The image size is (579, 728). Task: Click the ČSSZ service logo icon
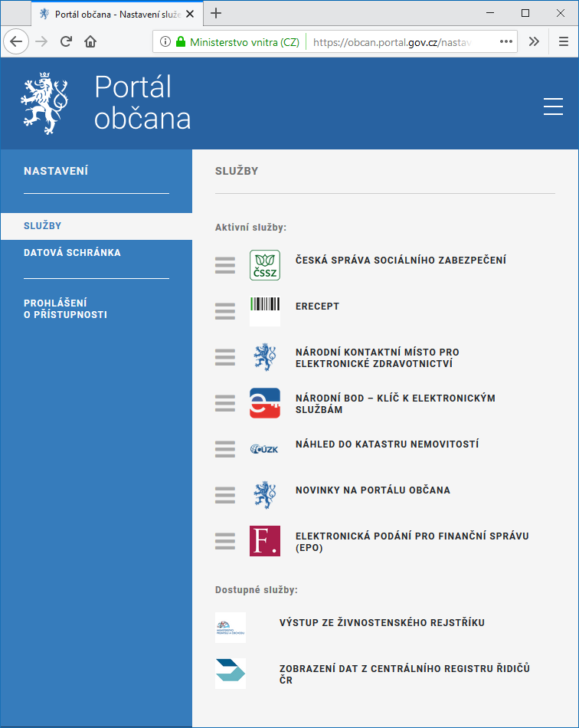(x=265, y=265)
